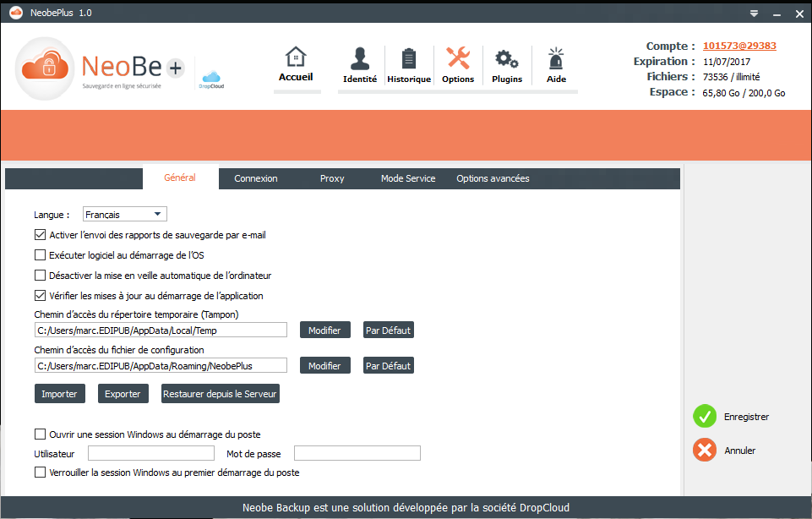Image resolution: width=812 pixels, height=519 pixels.
Task: Open the Identité person icon
Action: 360,58
